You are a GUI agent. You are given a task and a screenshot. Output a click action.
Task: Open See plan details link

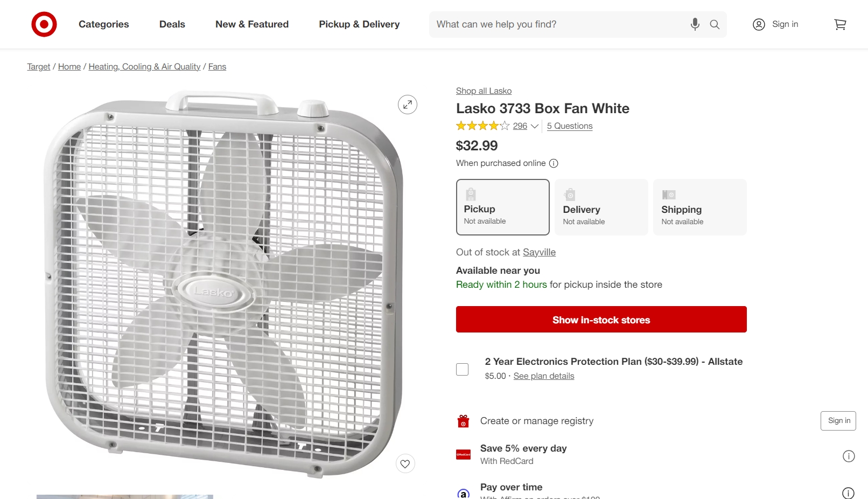[544, 376]
